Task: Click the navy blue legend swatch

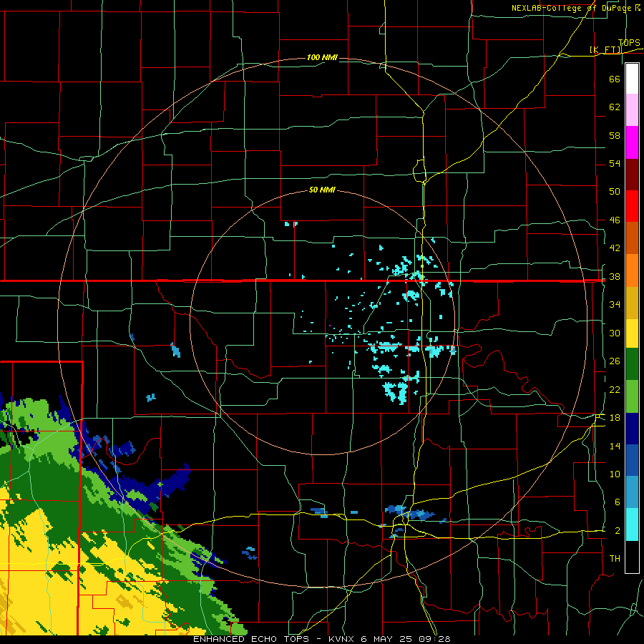Action: pyautogui.click(x=632, y=429)
